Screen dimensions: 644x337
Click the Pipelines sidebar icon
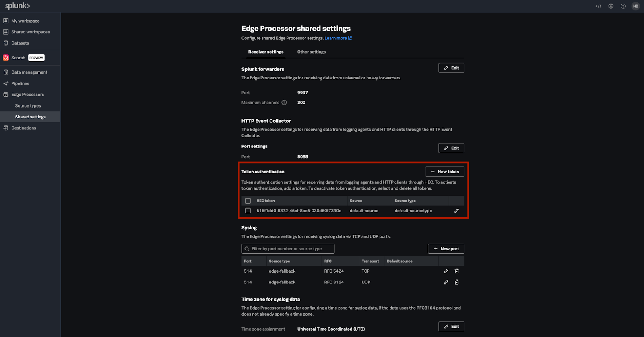pyautogui.click(x=6, y=83)
